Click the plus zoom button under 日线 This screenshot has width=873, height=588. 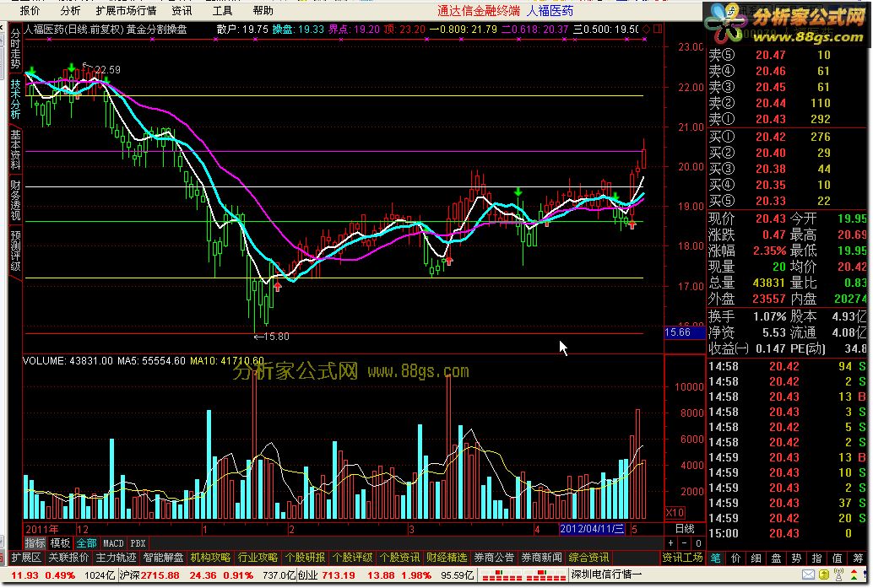click(x=671, y=543)
